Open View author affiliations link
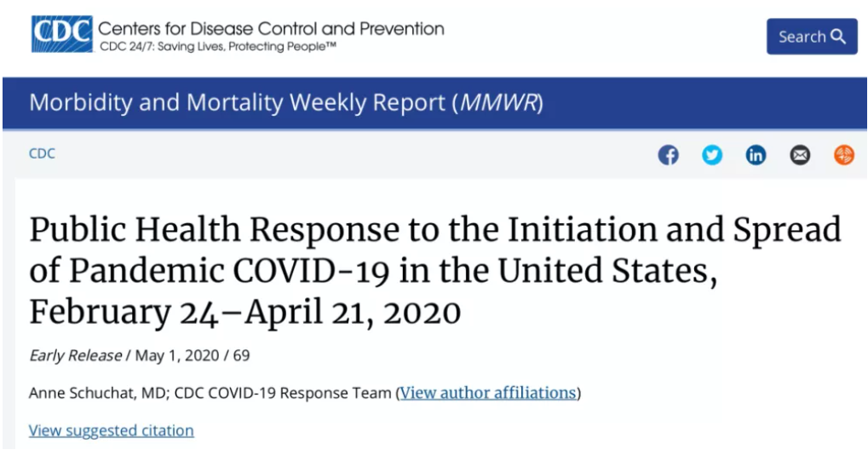 click(x=488, y=393)
